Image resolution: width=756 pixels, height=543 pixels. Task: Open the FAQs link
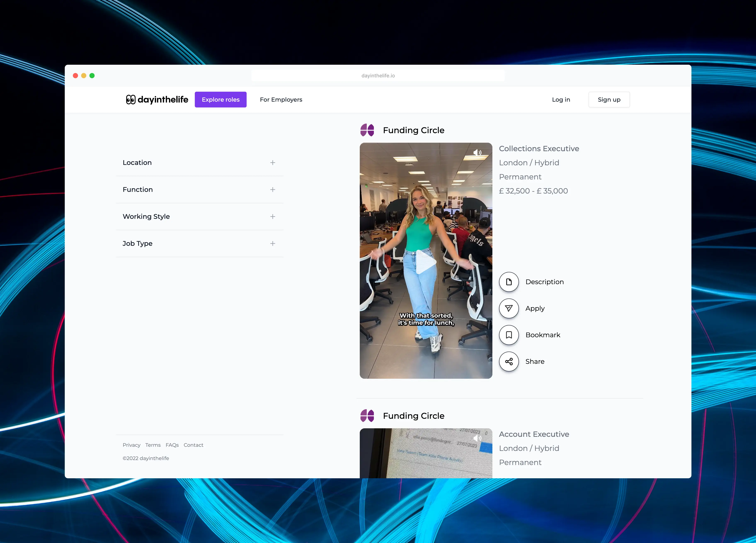click(x=172, y=445)
